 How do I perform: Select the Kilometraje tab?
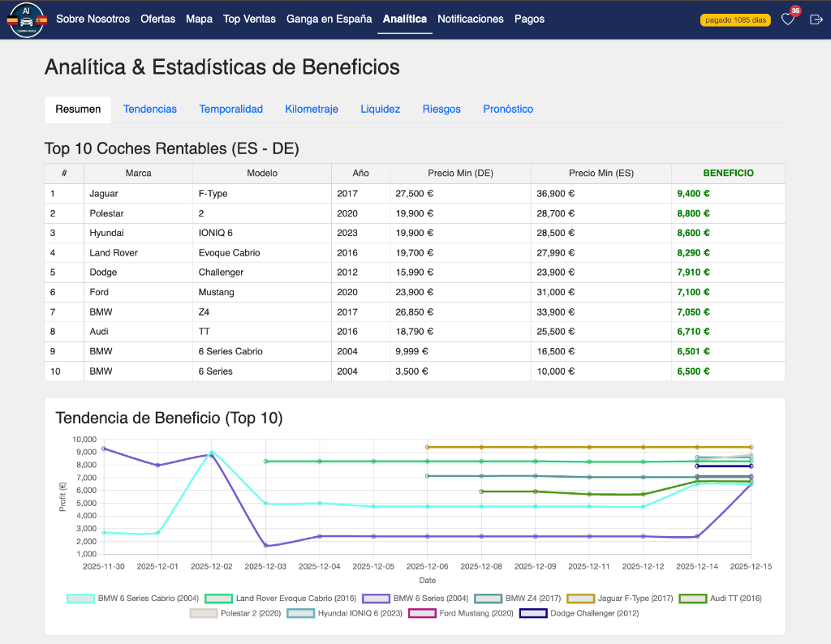pos(312,109)
